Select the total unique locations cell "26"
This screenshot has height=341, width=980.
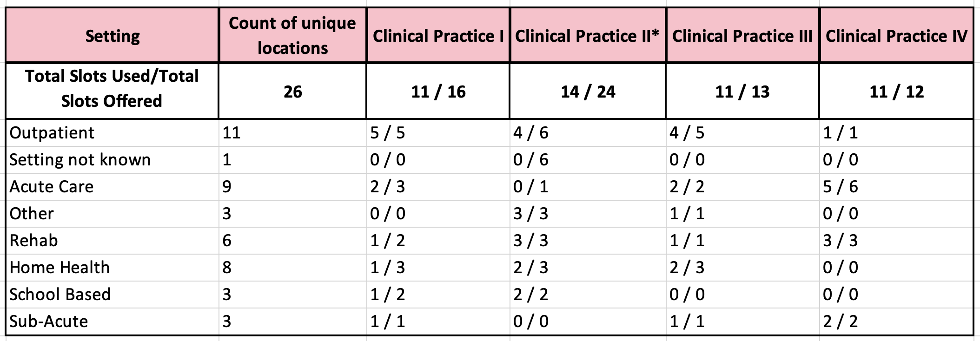[292, 92]
